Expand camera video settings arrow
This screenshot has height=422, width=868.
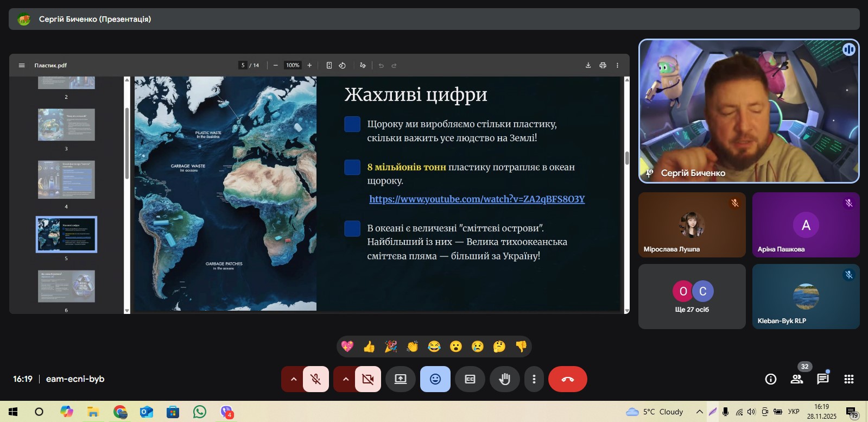(x=346, y=379)
